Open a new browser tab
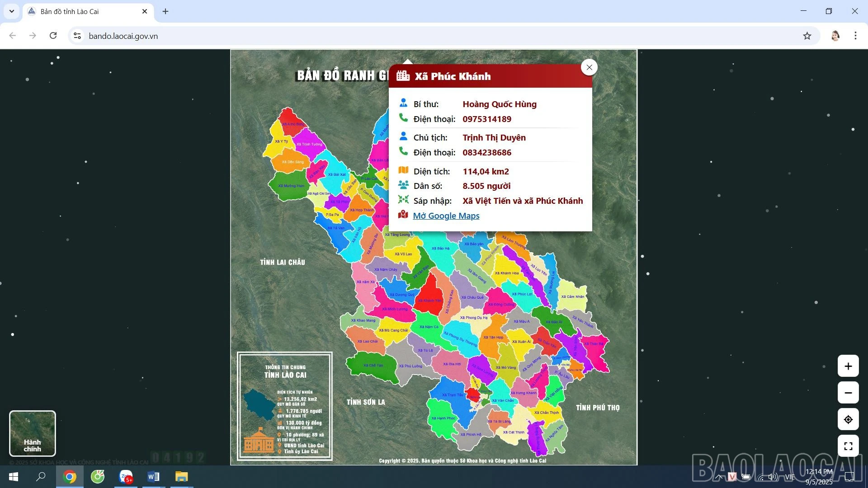 tap(165, 11)
